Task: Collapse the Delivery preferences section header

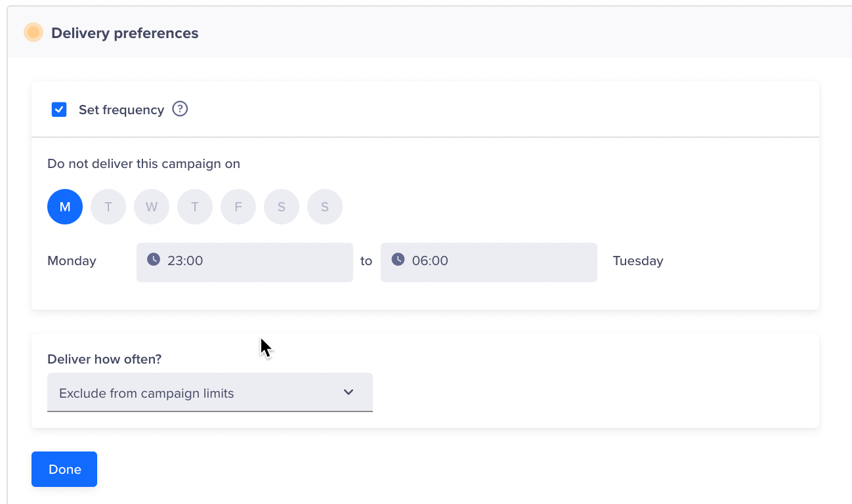Action: (125, 33)
